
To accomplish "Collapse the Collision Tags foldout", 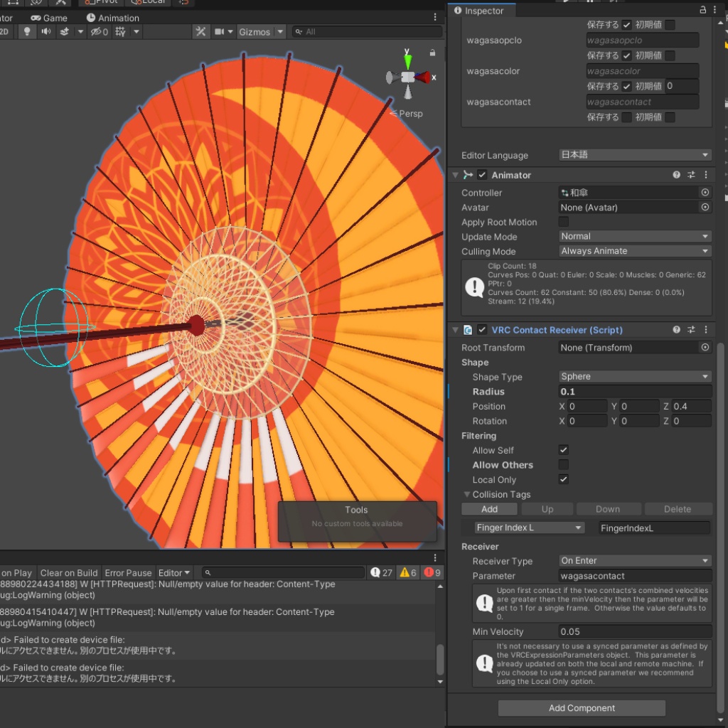I will coord(467,495).
